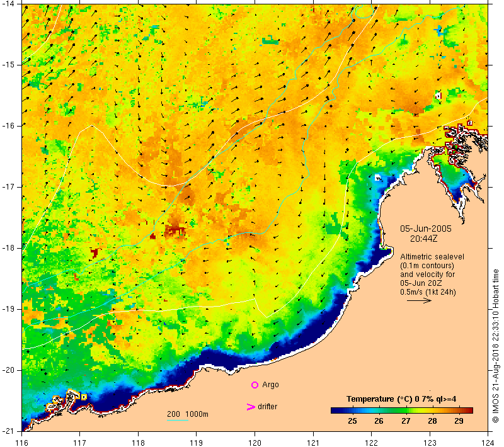The height and width of the screenshot is (447, 504).
Task: Click the '117' longitude axis label
Action: (80, 443)
